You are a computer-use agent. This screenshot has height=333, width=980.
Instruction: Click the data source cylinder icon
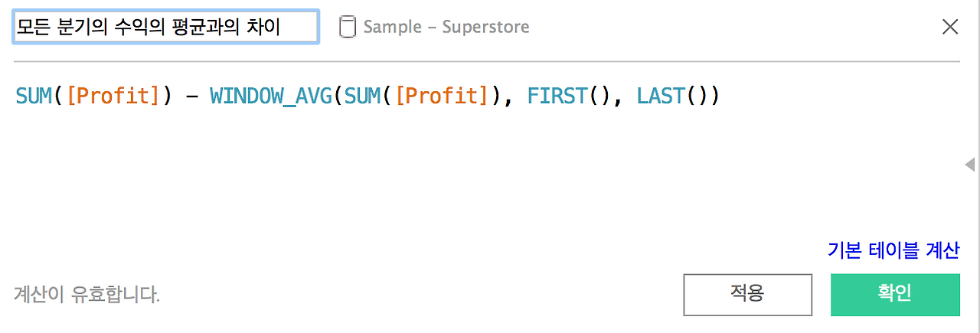click(x=348, y=28)
